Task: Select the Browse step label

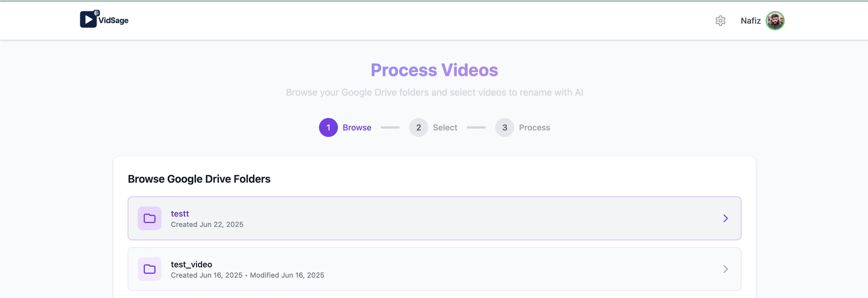Action: tap(357, 127)
